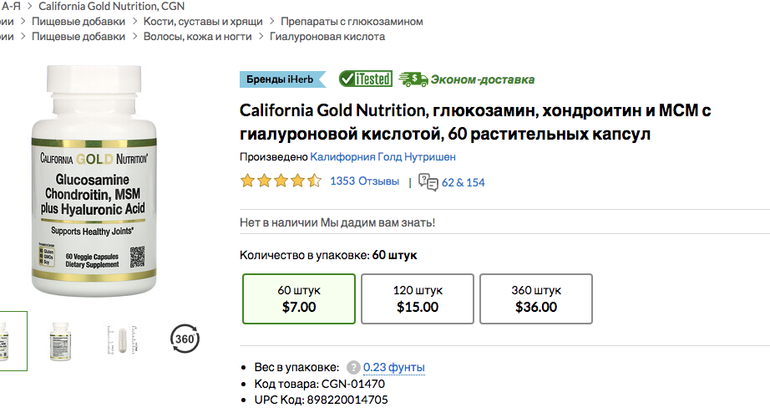The width and height of the screenshot is (770, 408).
Task: Select the capsule size thumbnail image
Action: pos(124,338)
